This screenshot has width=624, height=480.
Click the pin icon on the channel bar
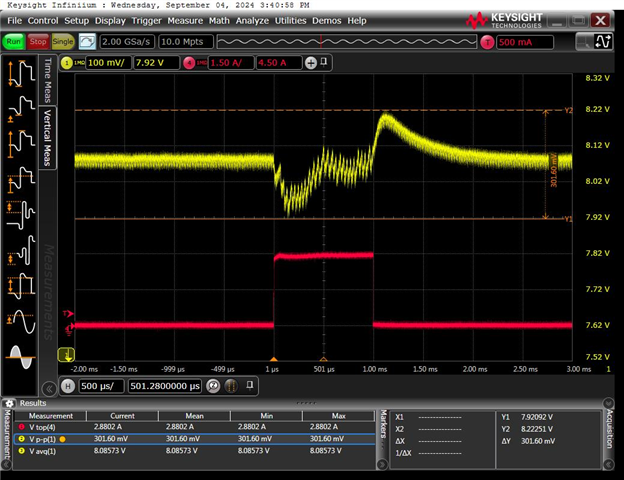[324, 62]
